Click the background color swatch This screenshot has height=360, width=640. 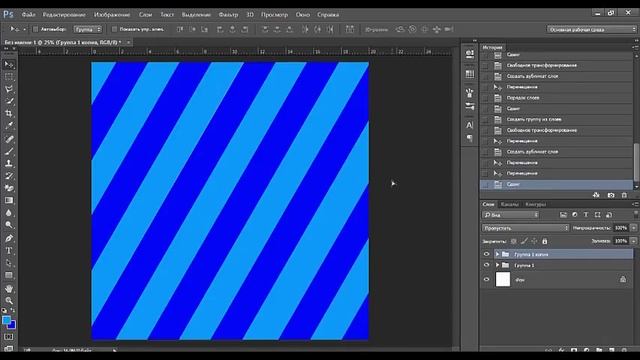(x=13, y=325)
